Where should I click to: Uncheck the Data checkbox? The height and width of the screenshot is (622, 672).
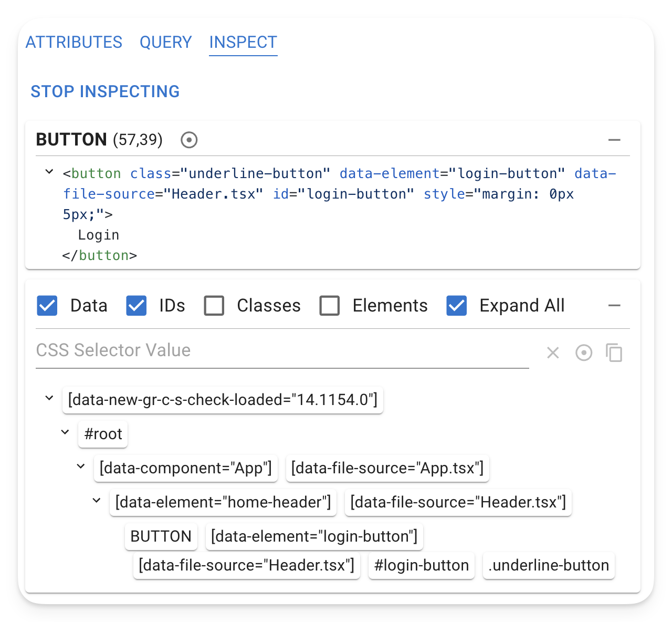point(47,306)
